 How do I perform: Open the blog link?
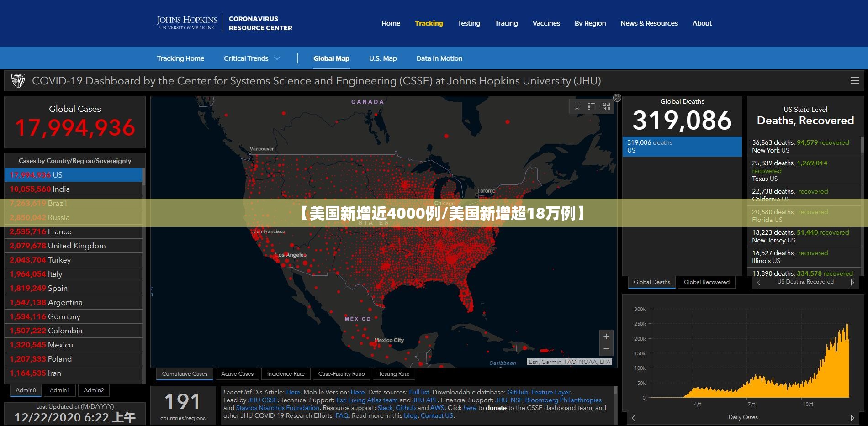click(410, 415)
